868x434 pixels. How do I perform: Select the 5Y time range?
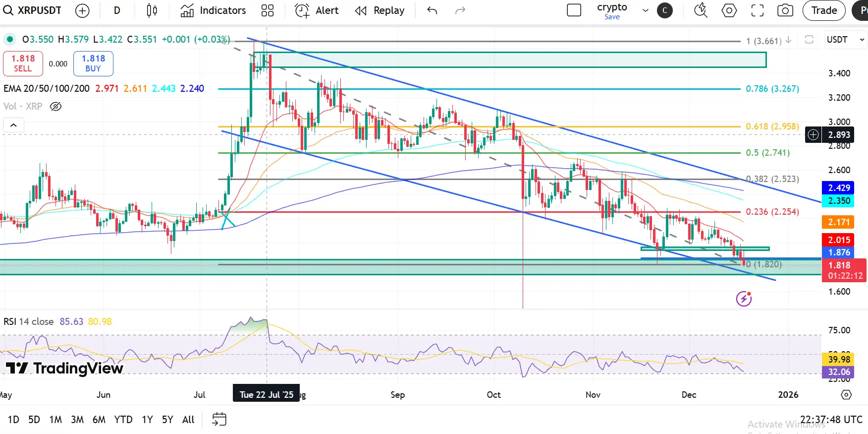point(167,420)
